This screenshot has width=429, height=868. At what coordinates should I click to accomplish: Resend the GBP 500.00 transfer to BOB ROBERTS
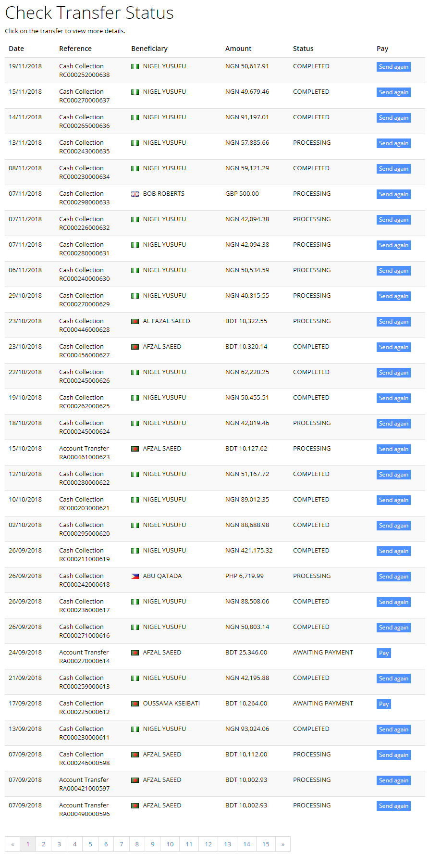point(393,194)
